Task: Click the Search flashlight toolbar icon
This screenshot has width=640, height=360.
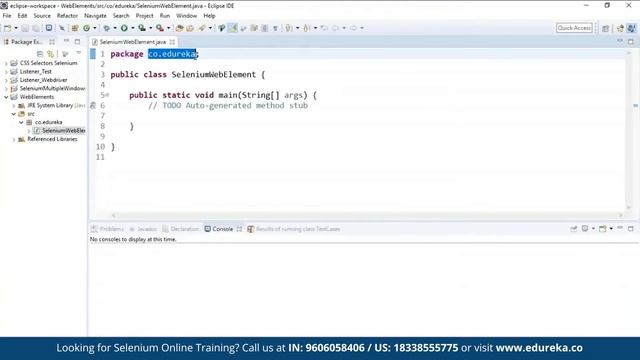Action: [202, 28]
